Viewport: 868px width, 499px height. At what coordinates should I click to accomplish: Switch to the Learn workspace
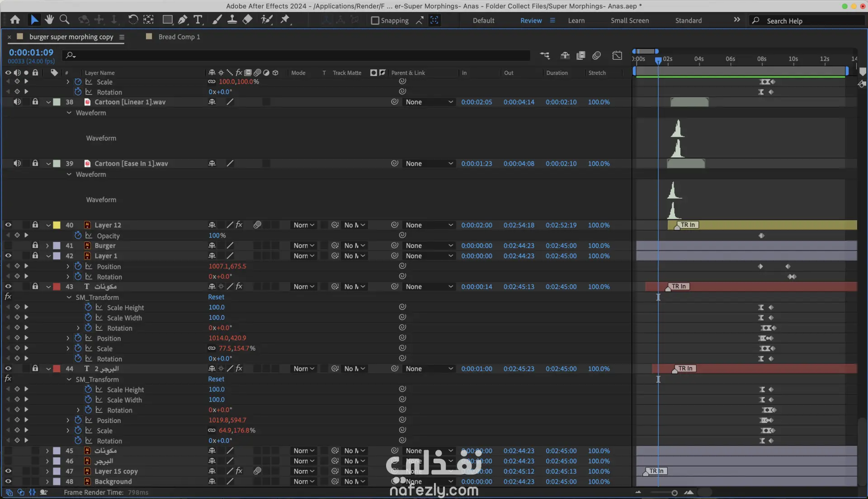576,20
